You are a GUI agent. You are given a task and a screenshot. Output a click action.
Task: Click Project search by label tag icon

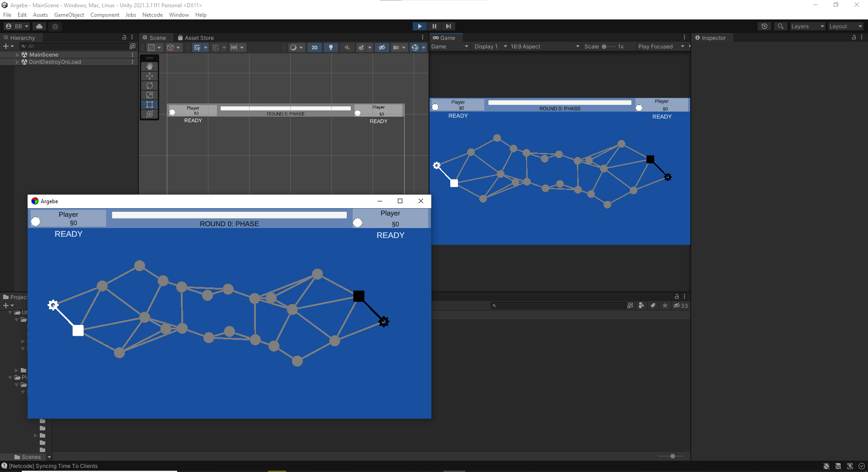[x=653, y=305]
